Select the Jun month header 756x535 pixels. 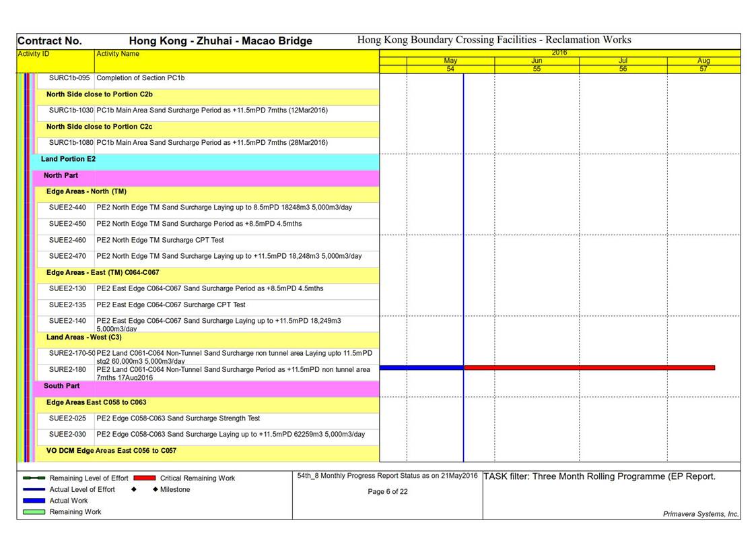537,61
